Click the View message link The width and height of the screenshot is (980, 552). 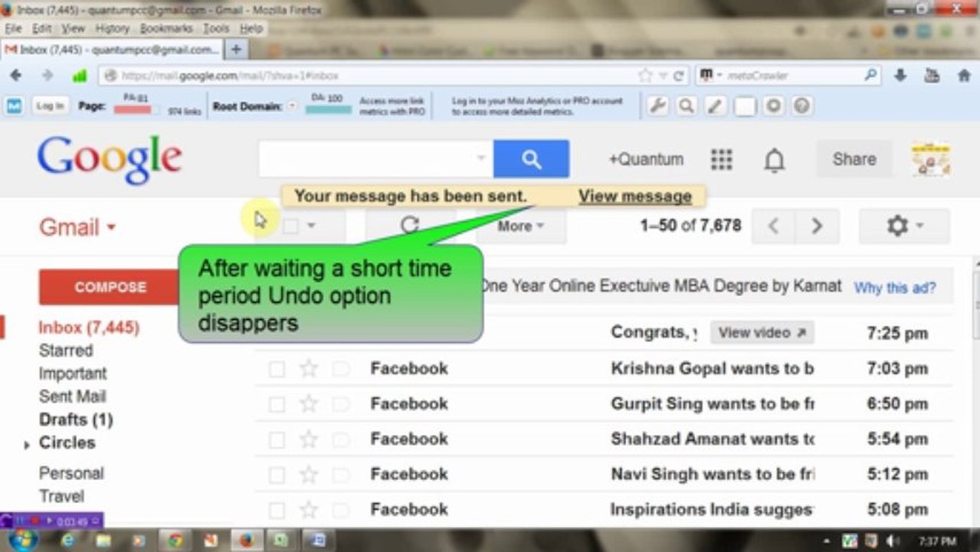[635, 196]
